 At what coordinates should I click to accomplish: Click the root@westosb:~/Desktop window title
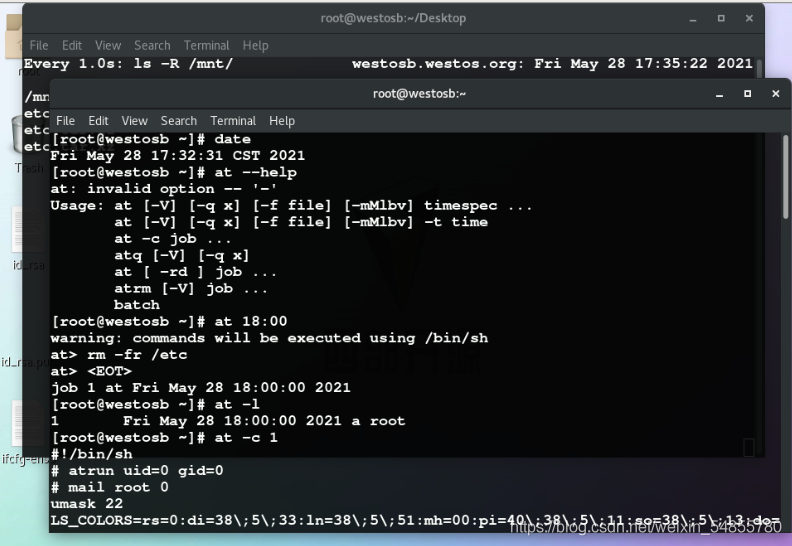(393, 18)
